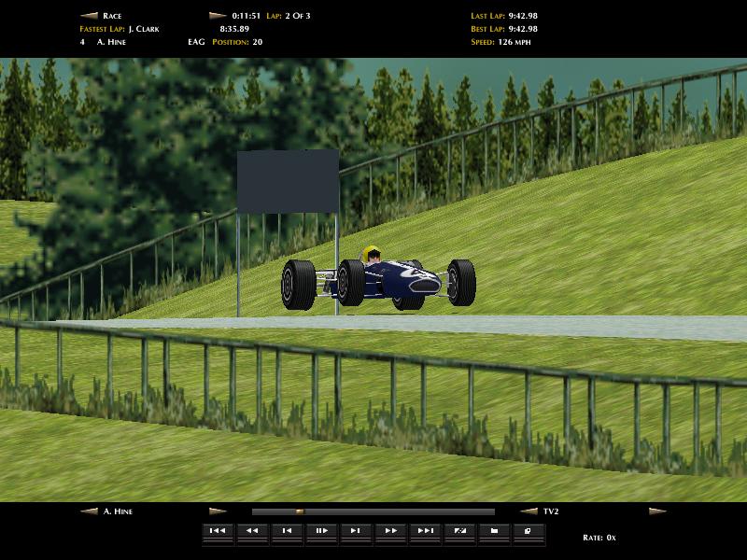Jump to the end of replay
This screenshot has width=747, height=560.
tap(425, 531)
